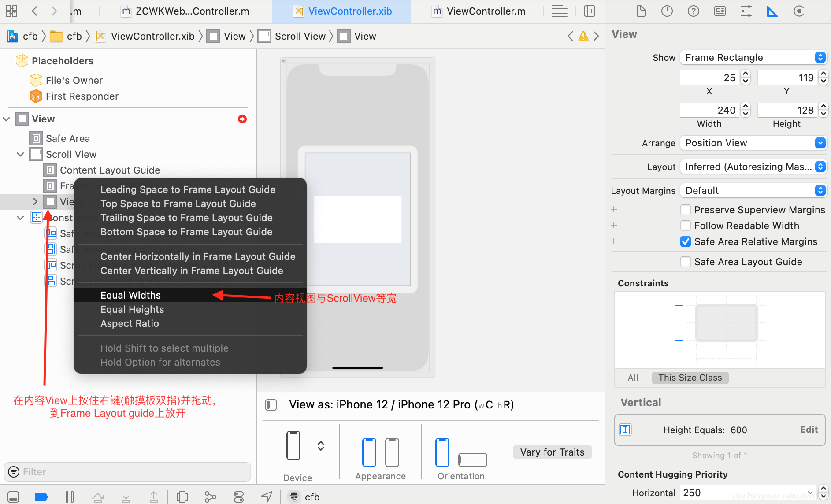Open the editor options lines icon

click(560, 11)
